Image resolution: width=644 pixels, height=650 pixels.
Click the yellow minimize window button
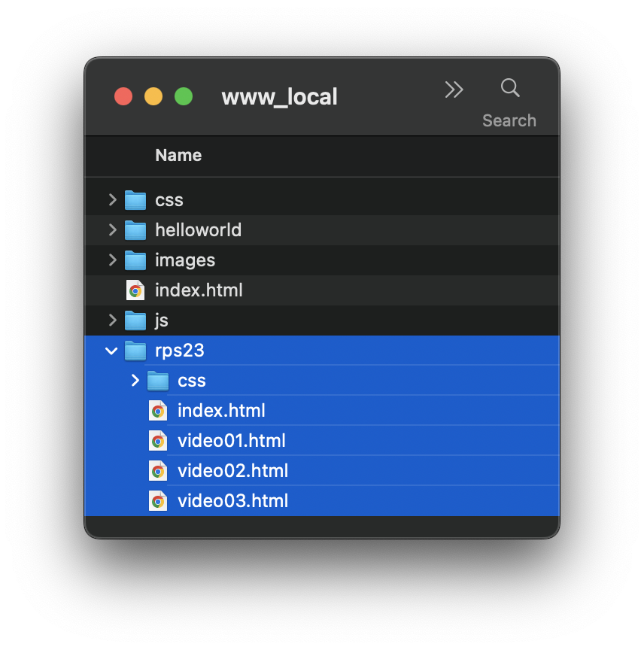(x=153, y=96)
